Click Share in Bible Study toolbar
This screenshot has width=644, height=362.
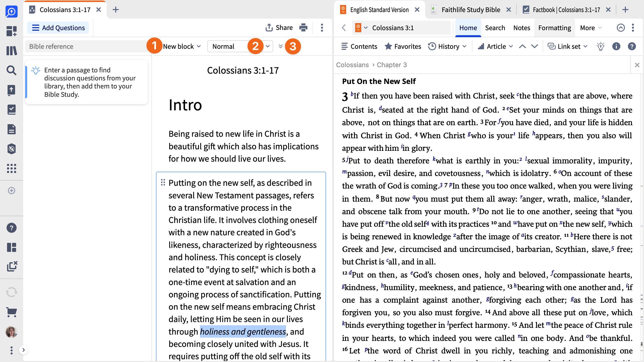[279, 27]
